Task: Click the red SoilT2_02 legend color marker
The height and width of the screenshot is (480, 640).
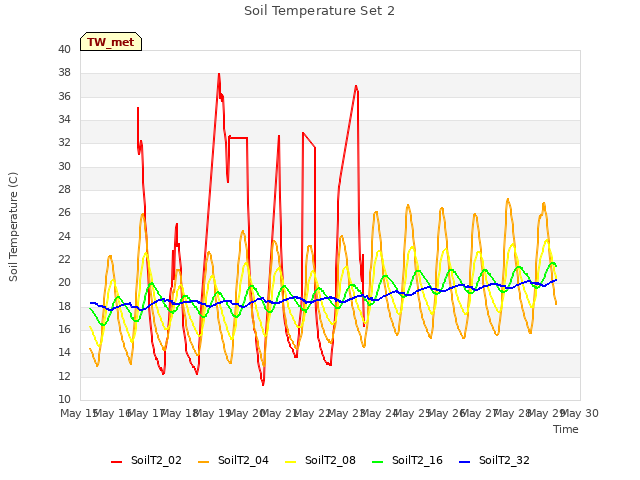Action: tap(117, 462)
